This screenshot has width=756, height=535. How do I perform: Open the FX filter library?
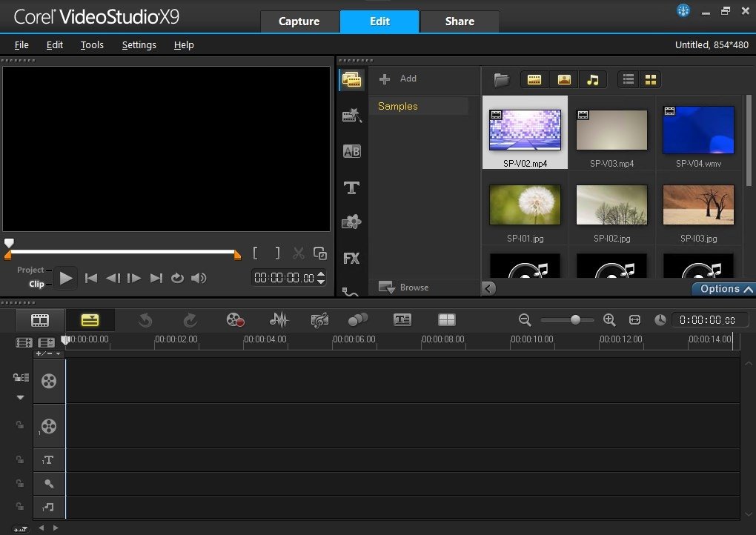click(x=351, y=259)
